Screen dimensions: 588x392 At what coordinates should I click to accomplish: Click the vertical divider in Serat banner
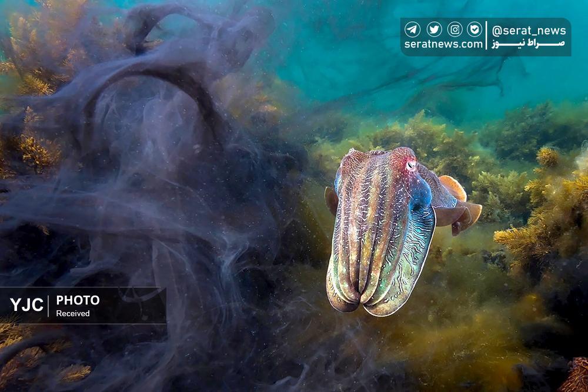pyautogui.click(x=487, y=37)
